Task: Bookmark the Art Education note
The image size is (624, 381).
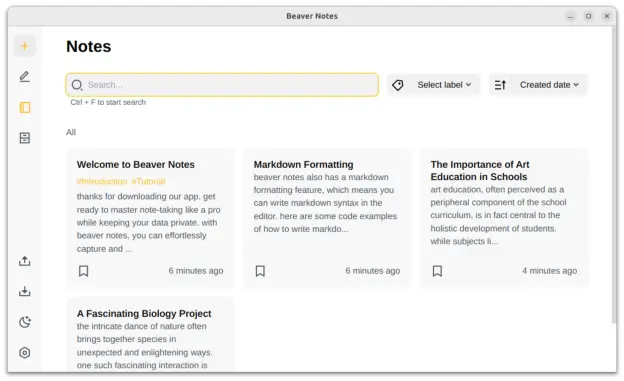Action: (x=437, y=271)
